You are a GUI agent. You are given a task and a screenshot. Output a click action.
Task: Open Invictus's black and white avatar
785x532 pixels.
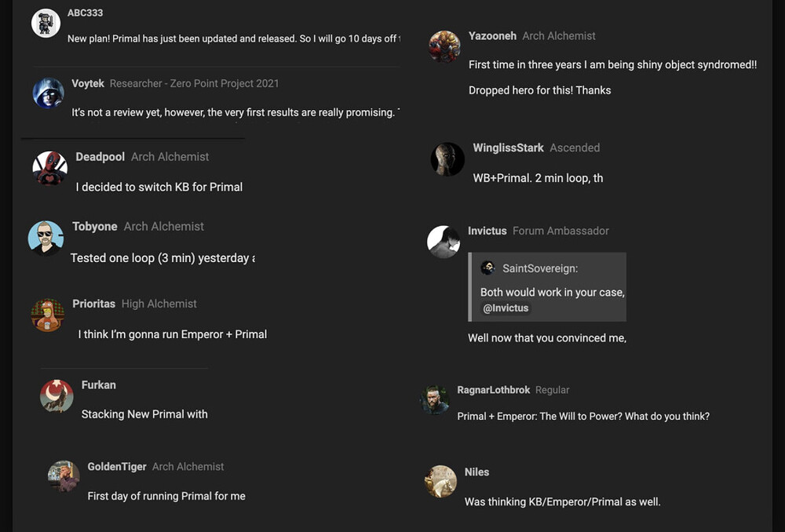[x=444, y=242]
